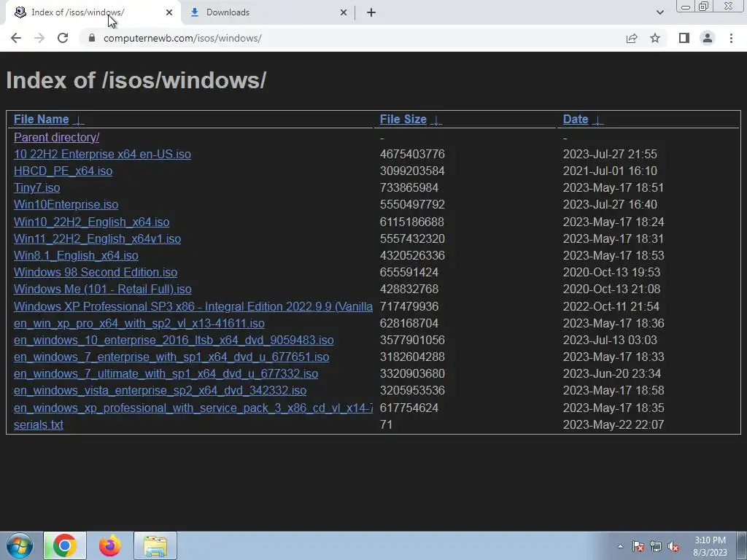Open serials.txt file
747x560 pixels.
[38, 425]
